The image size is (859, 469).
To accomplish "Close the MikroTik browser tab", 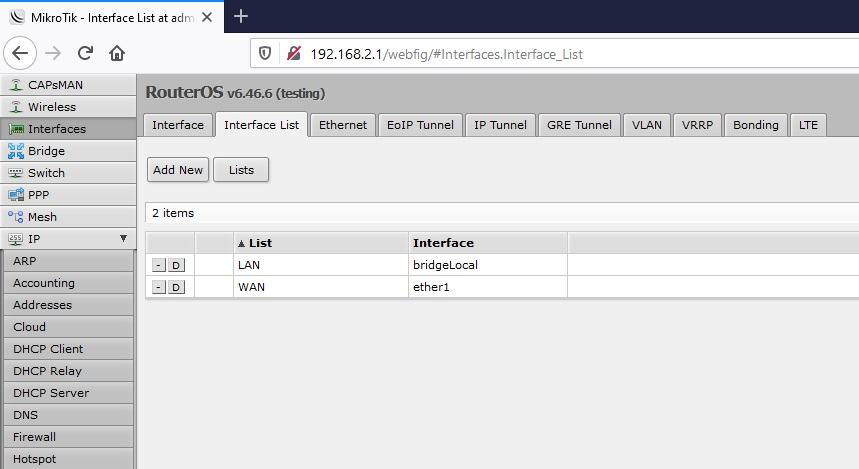I will (207, 18).
